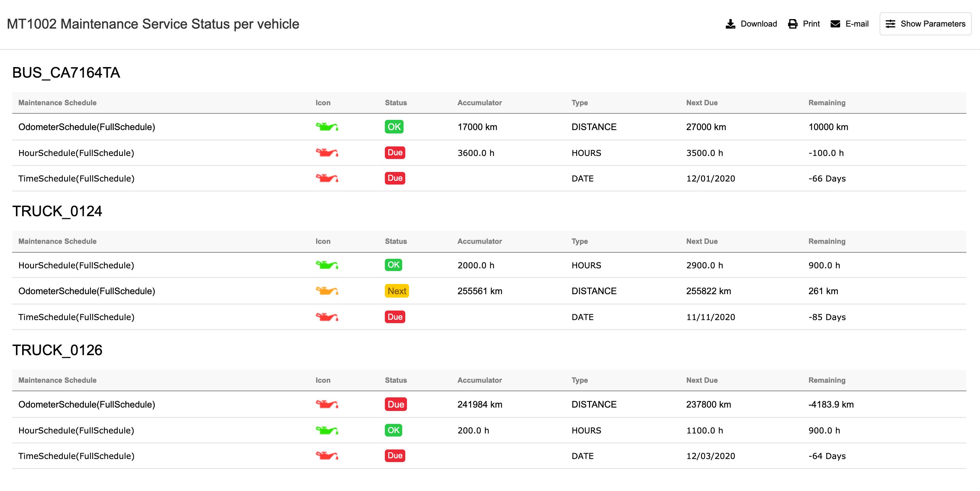980x491 pixels.
Task: Click the yellow Next status badge
Action: pos(397,291)
